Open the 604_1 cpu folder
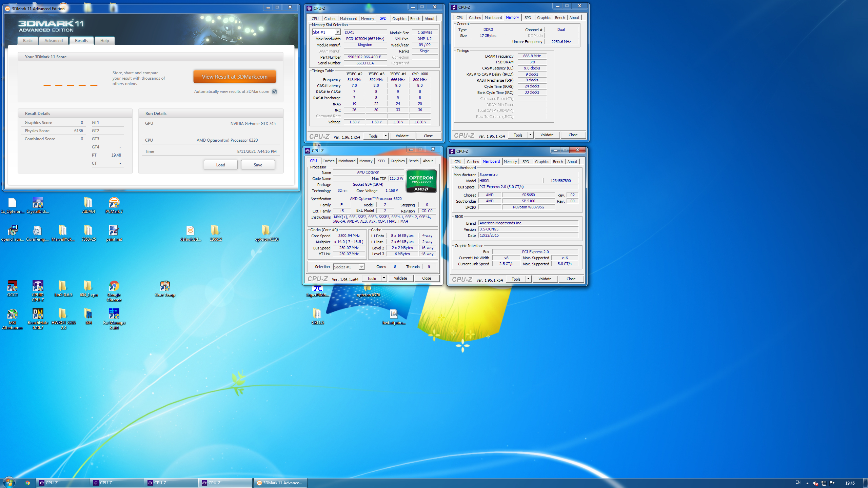The height and width of the screenshot is (488, 868). [88, 289]
